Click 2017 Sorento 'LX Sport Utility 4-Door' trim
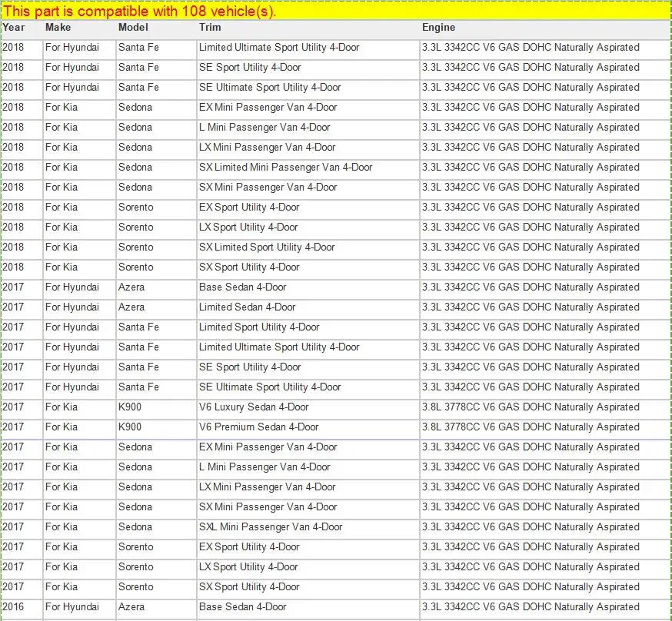 pos(248,567)
